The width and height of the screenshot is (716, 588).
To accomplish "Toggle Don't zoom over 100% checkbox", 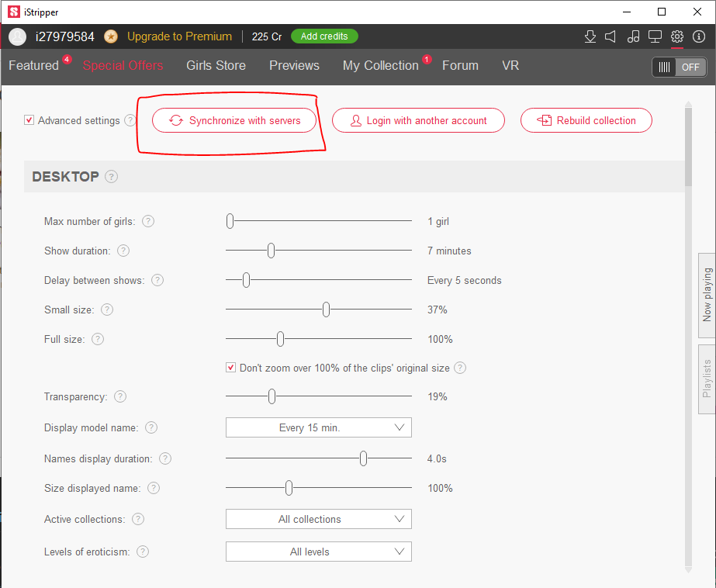I will [230, 368].
